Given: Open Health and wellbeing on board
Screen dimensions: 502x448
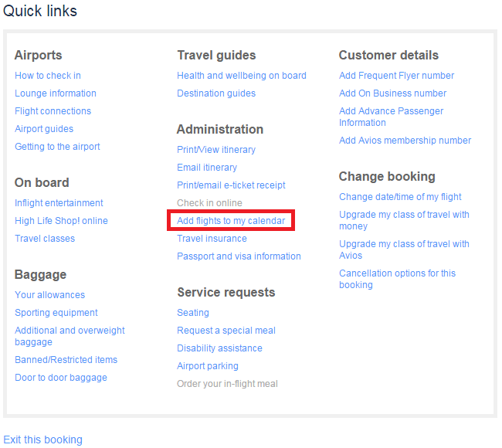Looking at the screenshot, I should coord(242,76).
